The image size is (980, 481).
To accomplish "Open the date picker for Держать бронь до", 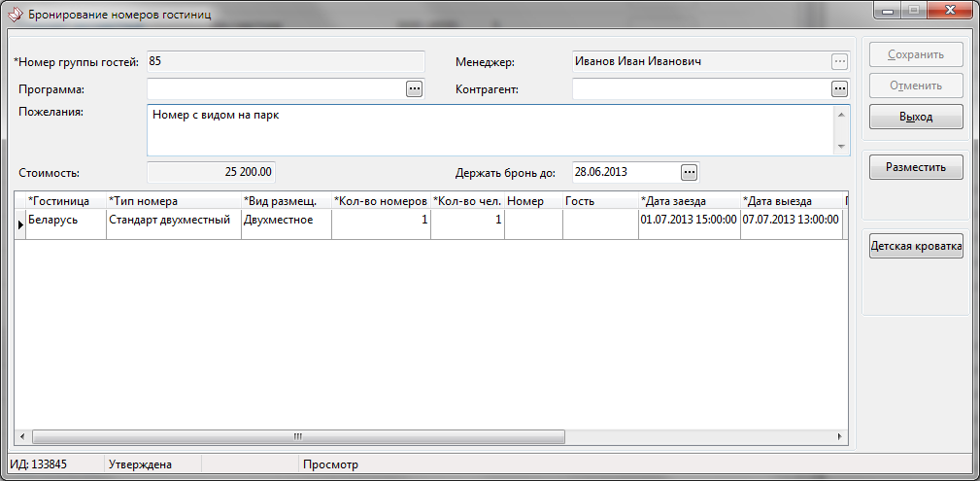I will 689,172.
